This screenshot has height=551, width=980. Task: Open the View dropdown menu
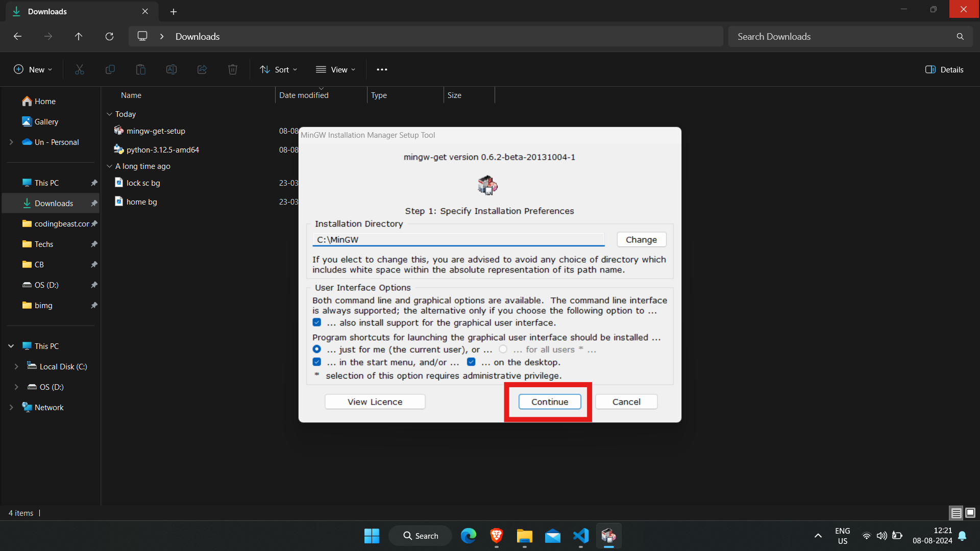[x=336, y=69]
